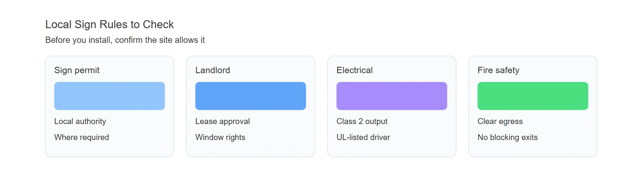Click the UL-listed driver text
The width and height of the screenshot is (644, 169).
364,137
